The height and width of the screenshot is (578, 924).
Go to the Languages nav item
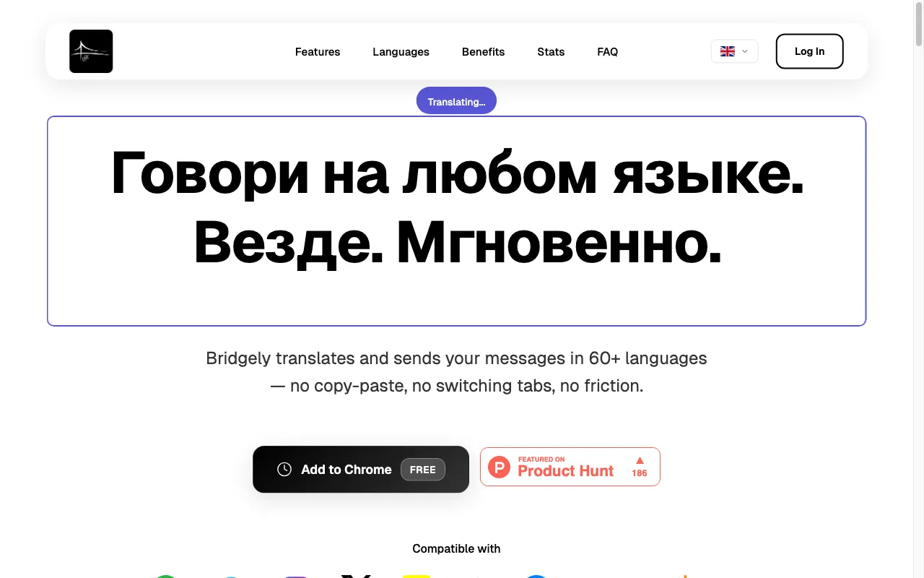coord(401,52)
